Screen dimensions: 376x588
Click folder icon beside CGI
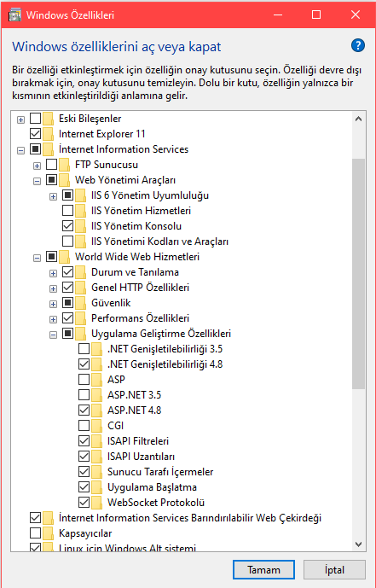tap(96, 426)
